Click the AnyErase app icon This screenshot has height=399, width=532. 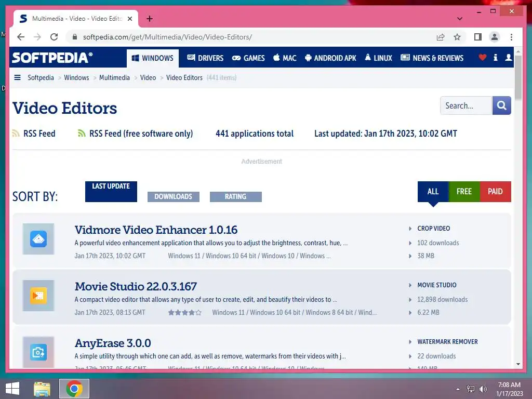click(38, 352)
